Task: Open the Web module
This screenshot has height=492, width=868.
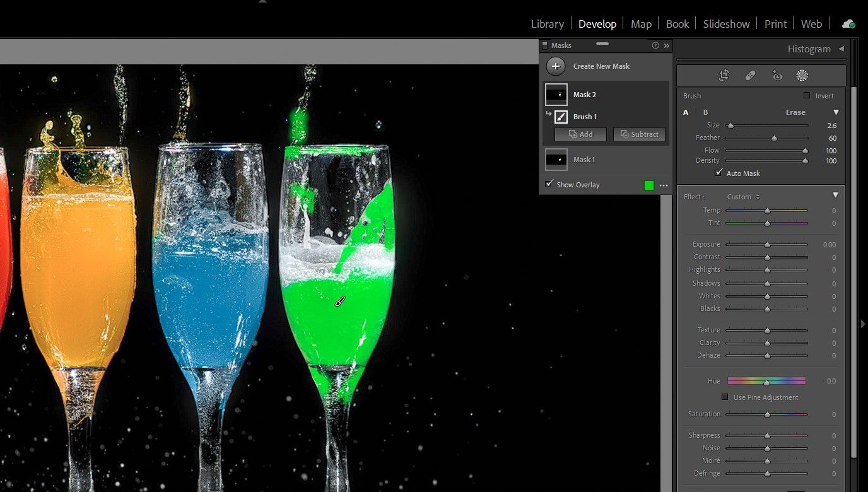Action: pos(811,24)
